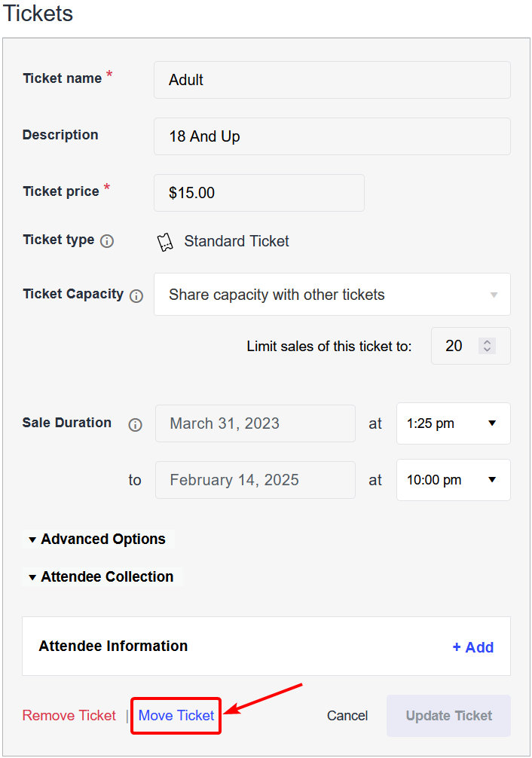This screenshot has height=758, width=532.
Task: Collapse the Attendee Collection section
Action: coord(101,576)
